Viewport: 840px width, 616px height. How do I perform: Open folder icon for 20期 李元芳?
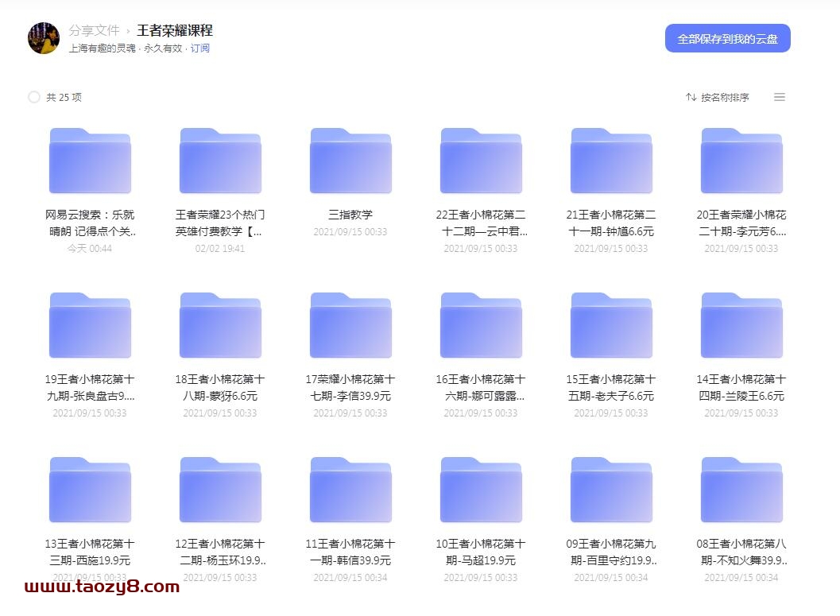(741, 161)
